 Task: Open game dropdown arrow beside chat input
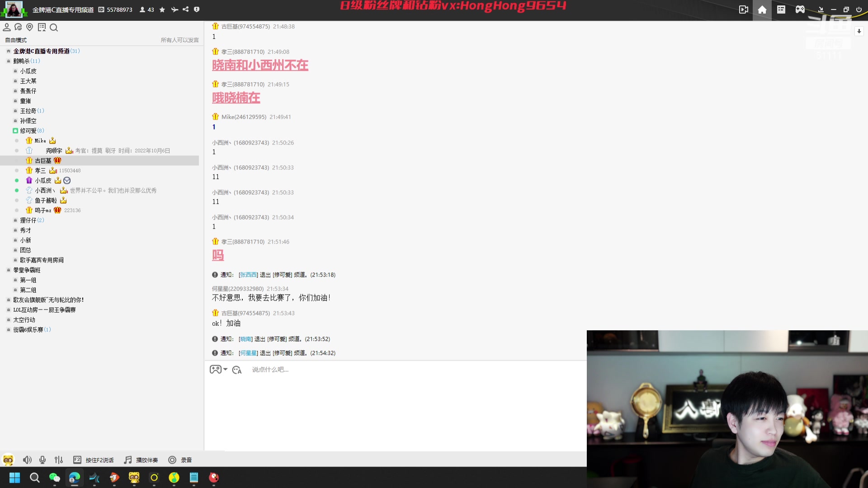pos(226,369)
